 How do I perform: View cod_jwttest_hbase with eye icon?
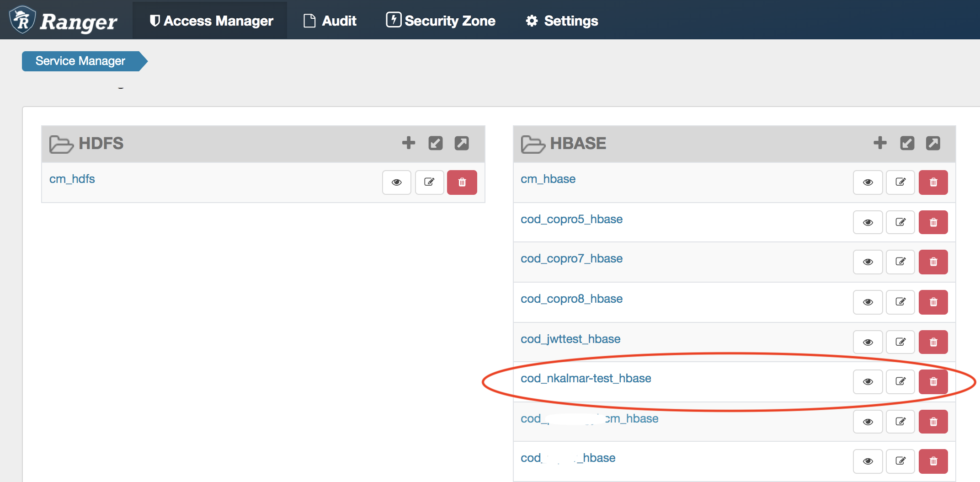(x=868, y=343)
